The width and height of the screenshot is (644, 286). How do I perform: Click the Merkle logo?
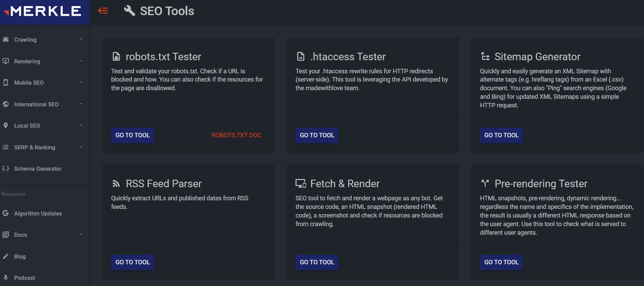42,11
